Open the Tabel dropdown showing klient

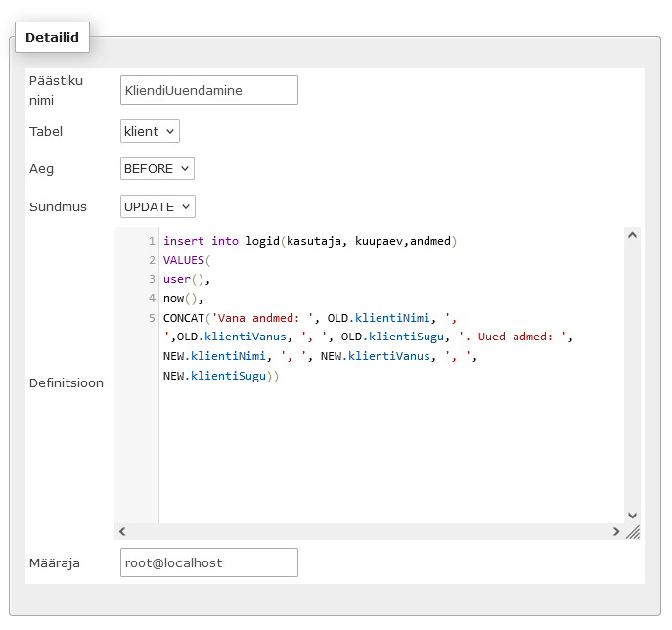pyautogui.click(x=150, y=131)
